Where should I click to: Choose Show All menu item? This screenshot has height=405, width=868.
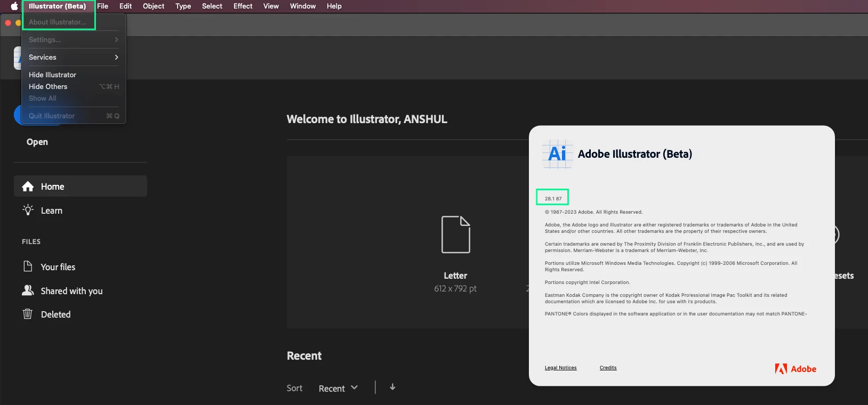(74, 98)
